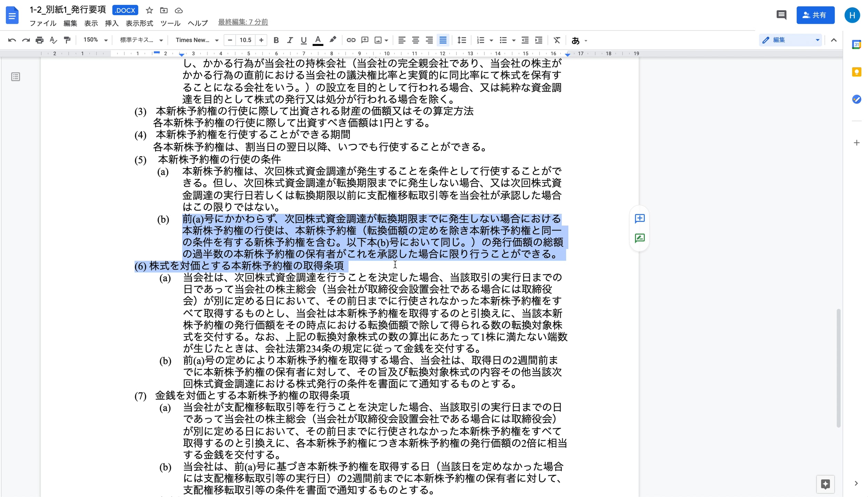Click the add comment icon beside text
The width and height of the screenshot is (868, 497).
640,218
